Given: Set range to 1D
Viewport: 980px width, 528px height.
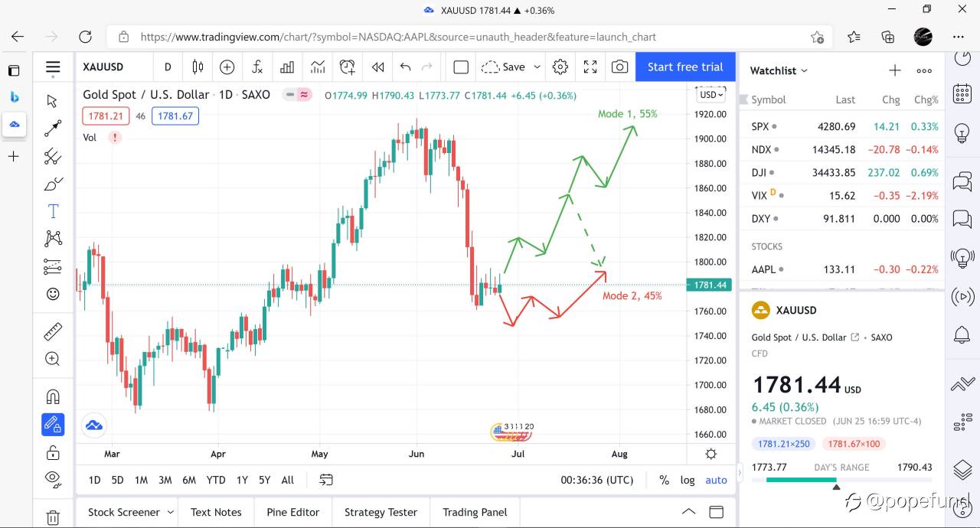Looking at the screenshot, I should [x=94, y=480].
